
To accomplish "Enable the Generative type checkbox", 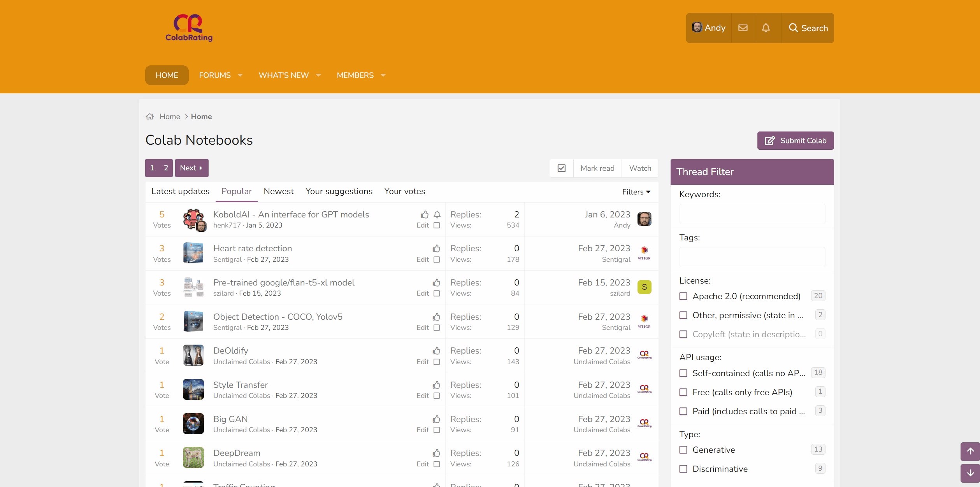I will click(x=683, y=450).
